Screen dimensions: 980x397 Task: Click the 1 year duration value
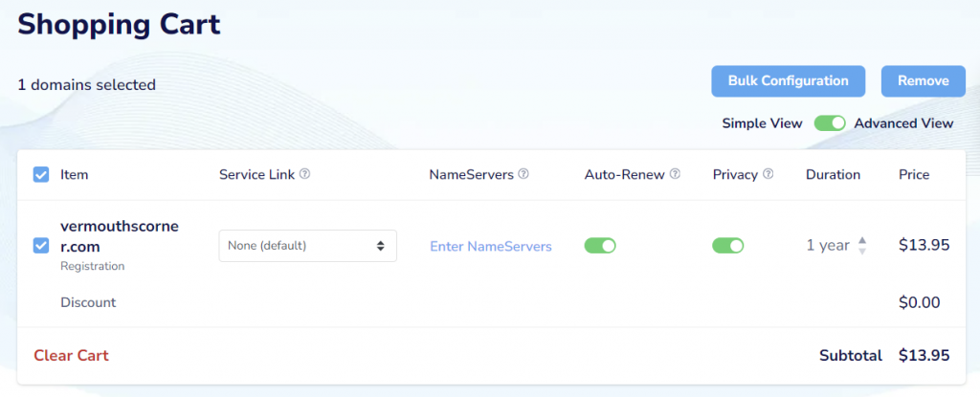click(x=827, y=246)
